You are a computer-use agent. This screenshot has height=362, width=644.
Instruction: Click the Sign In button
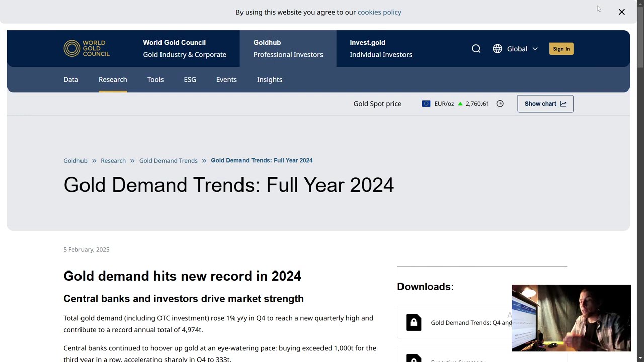[x=561, y=49]
